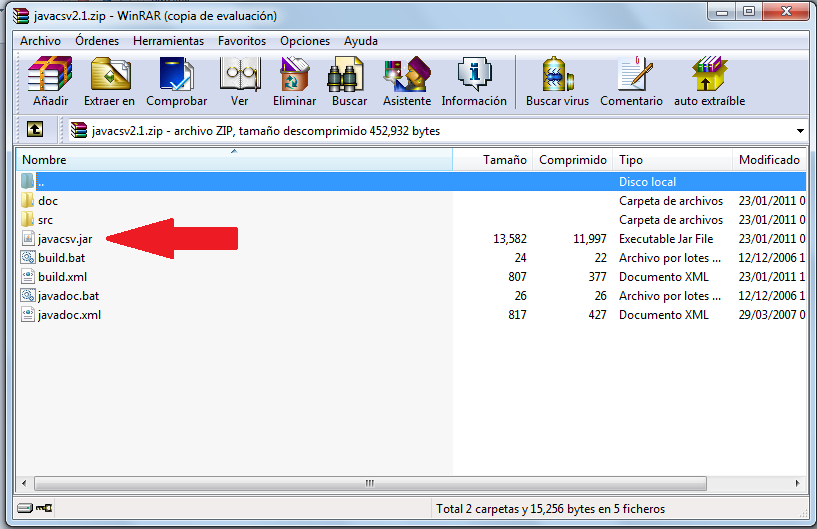The height and width of the screenshot is (529, 817).
Task: Start Buscar virus scan
Action: click(x=557, y=82)
